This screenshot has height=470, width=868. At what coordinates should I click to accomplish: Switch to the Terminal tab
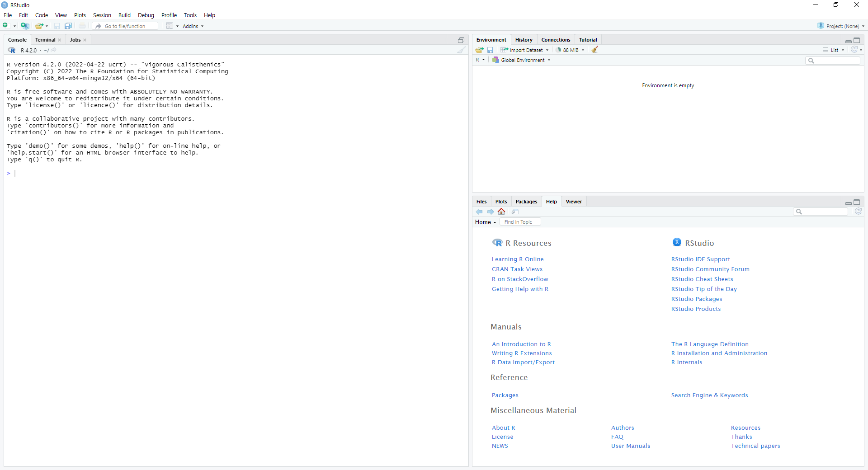point(45,40)
